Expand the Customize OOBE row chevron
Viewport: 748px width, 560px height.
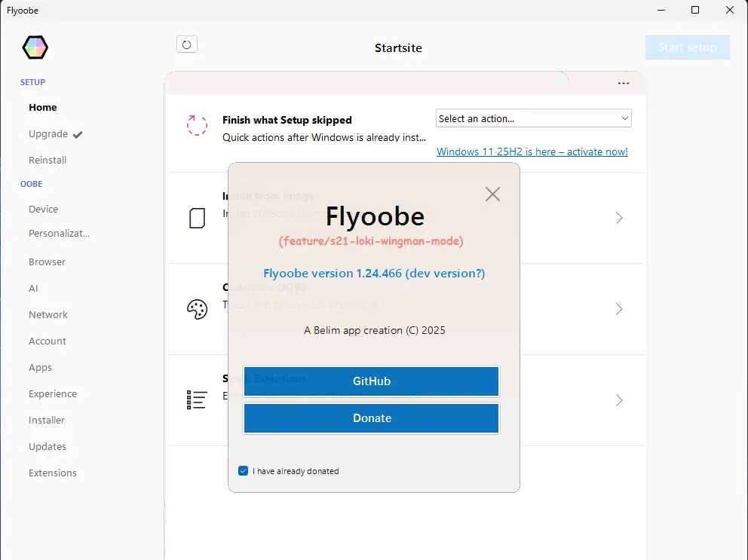pyautogui.click(x=619, y=309)
